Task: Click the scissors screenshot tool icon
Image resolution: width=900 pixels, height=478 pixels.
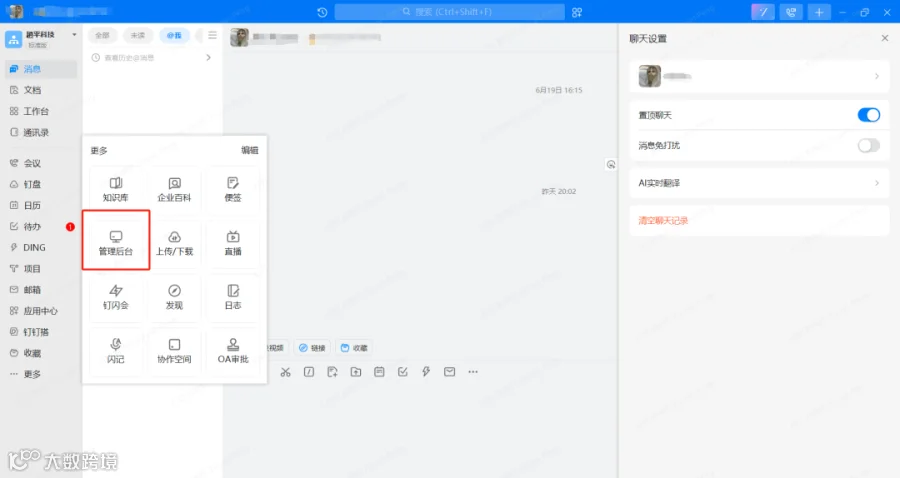Action: 285,372
